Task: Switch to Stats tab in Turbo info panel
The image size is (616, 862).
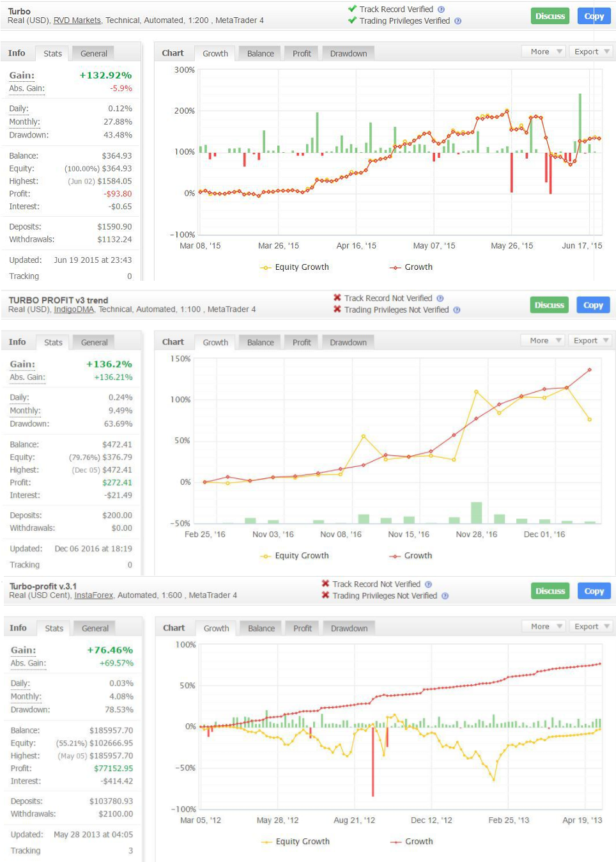Action: [x=52, y=54]
